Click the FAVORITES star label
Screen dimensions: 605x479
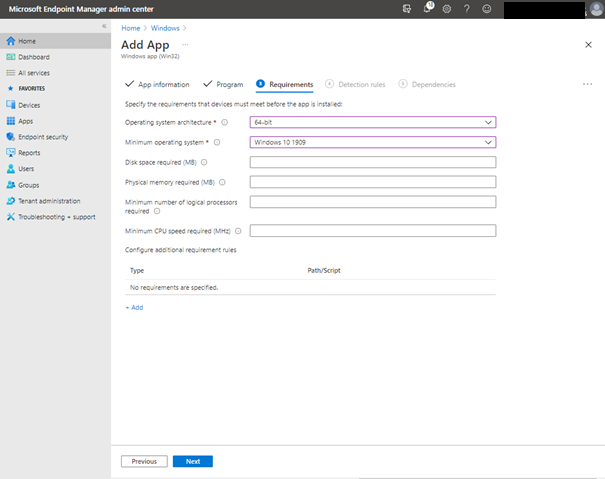coord(26,88)
